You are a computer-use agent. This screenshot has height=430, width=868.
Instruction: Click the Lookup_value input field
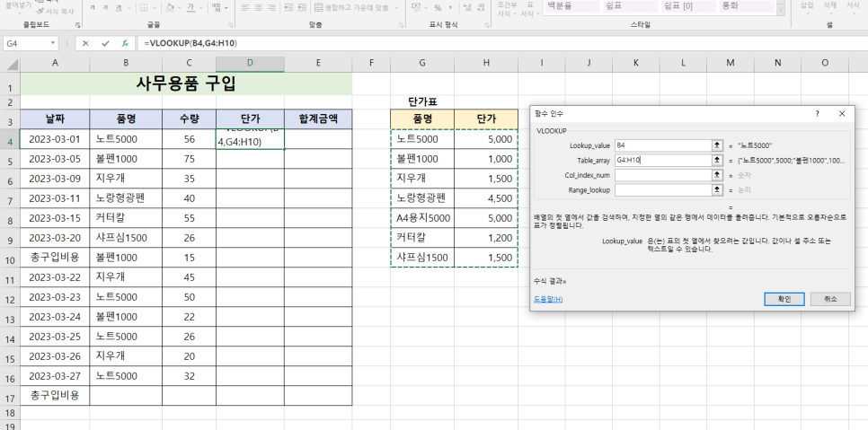point(662,145)
